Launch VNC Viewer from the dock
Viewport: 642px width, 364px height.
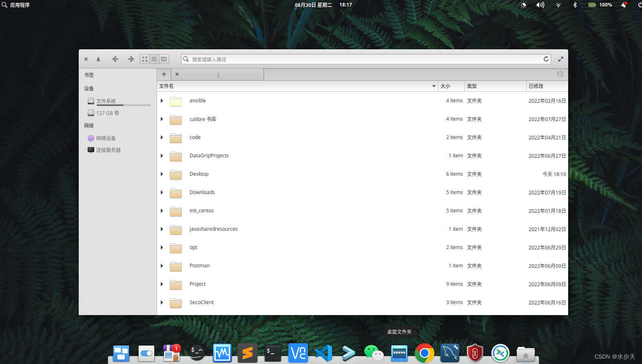click(x=298, y=353)
